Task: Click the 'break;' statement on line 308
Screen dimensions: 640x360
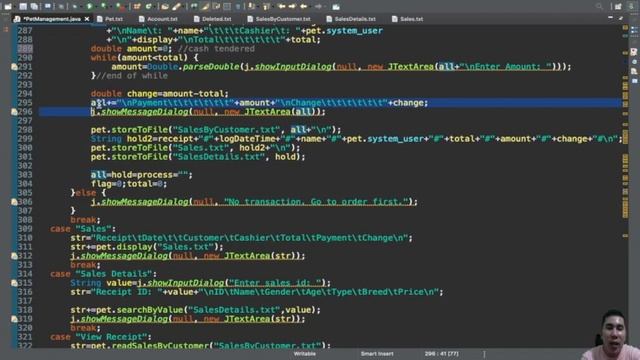Action: [85, 220]
